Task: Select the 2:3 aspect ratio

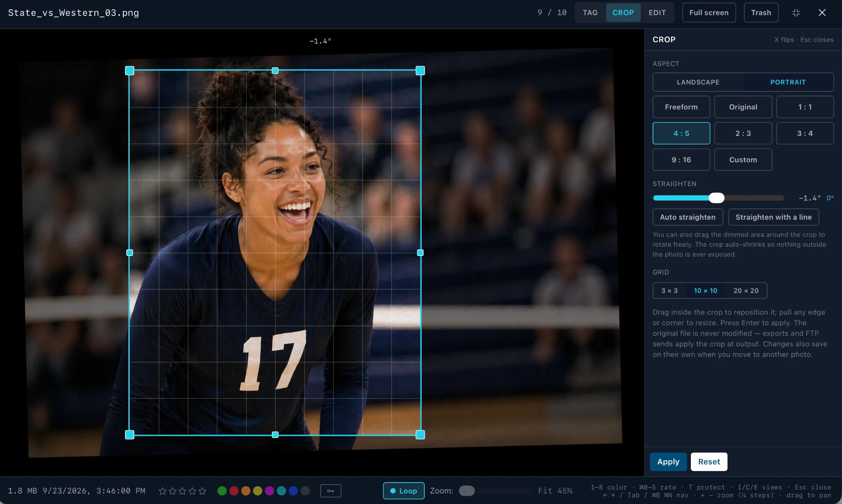Action: pos(743,133)
